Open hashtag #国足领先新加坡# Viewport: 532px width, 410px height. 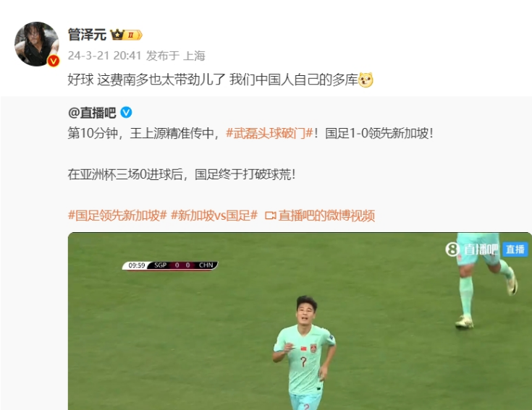click(x=117, y=215)
